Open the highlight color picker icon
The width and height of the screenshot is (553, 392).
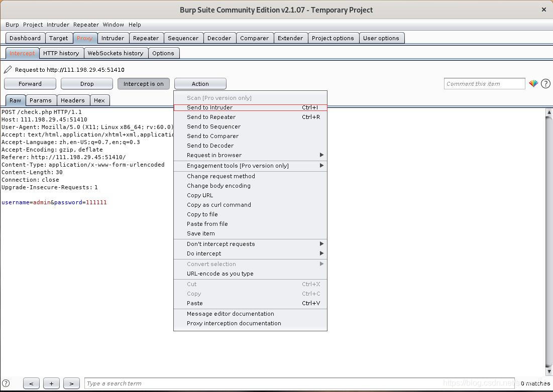point(533,83)
